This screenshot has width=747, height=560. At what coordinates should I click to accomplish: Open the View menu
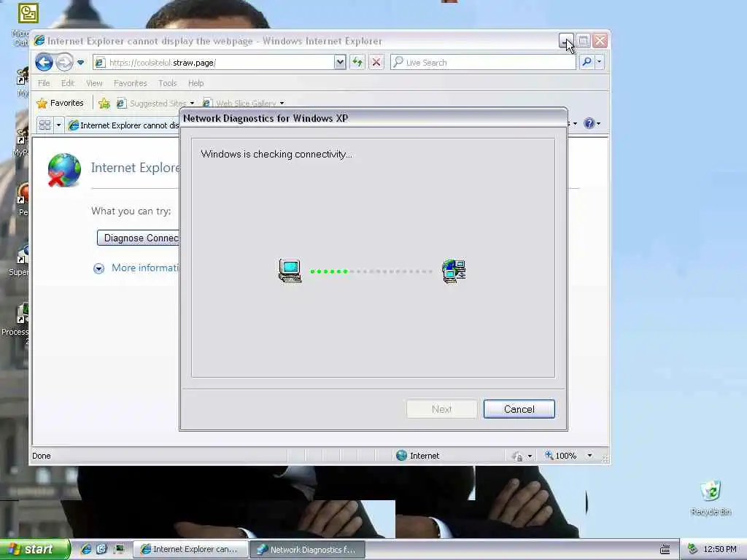click(94, 83)
